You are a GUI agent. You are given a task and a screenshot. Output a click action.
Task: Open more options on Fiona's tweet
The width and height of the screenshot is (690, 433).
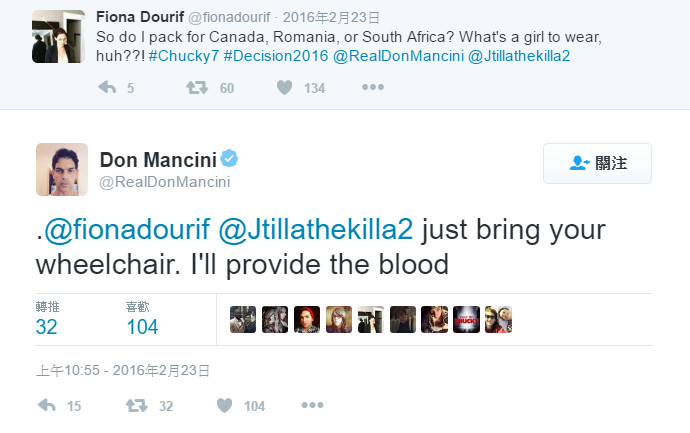pyautogui.click(x=372, y=88)
